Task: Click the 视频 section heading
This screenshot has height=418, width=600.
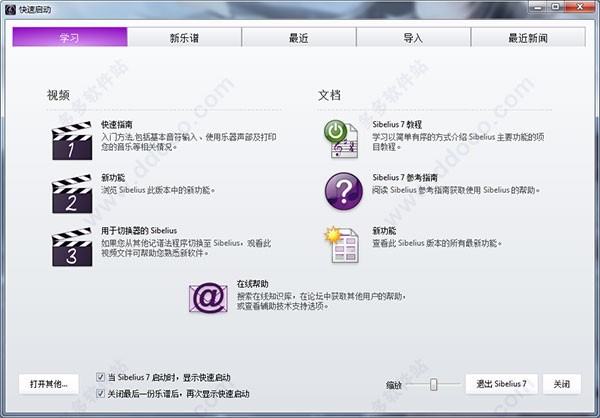Action: pos(58,95)
